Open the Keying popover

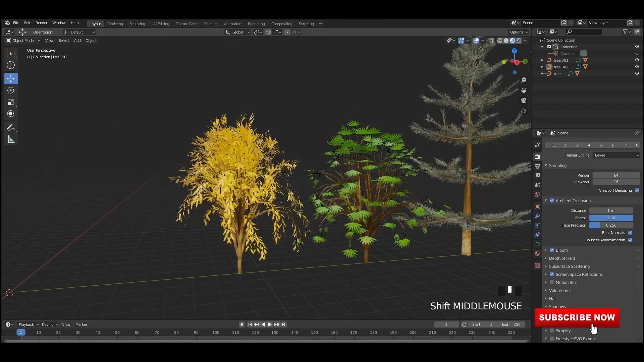click(50, 324)
